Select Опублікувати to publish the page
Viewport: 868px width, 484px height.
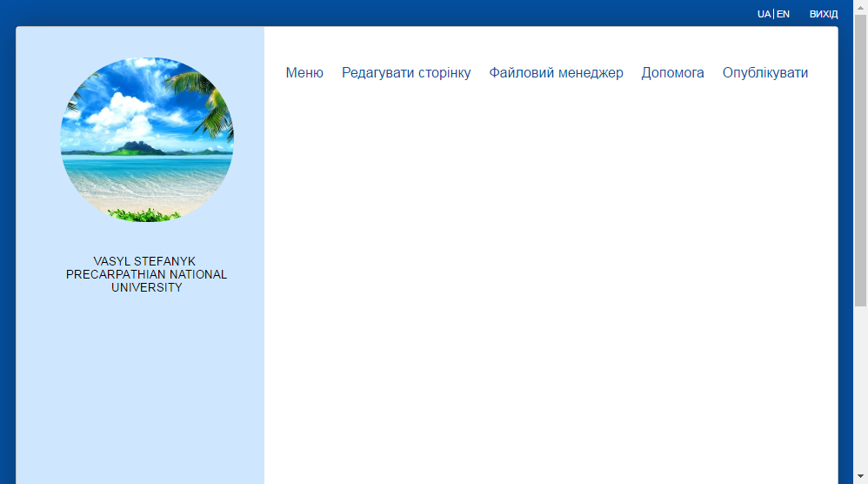click(x=765, y=72)
